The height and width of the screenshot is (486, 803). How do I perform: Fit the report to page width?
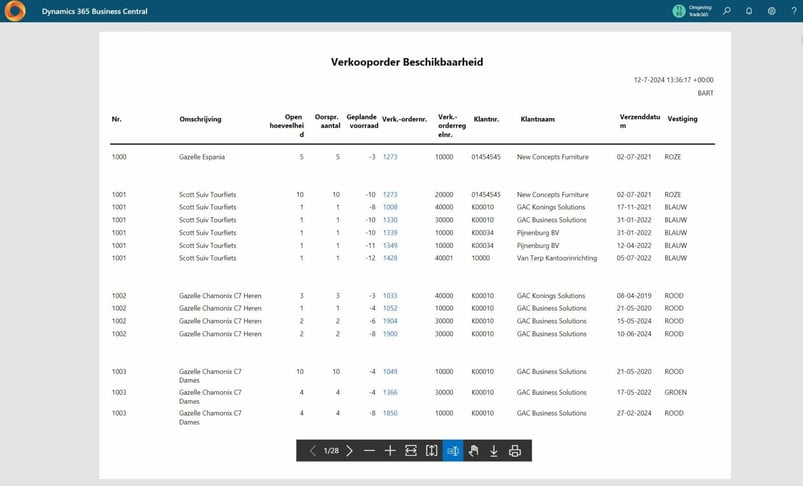[x=411, y=451]
